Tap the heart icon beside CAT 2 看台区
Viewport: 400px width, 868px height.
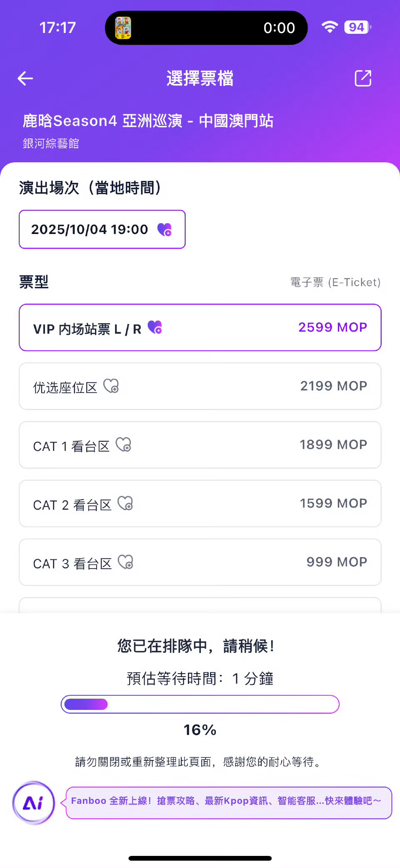coord(125,503)
